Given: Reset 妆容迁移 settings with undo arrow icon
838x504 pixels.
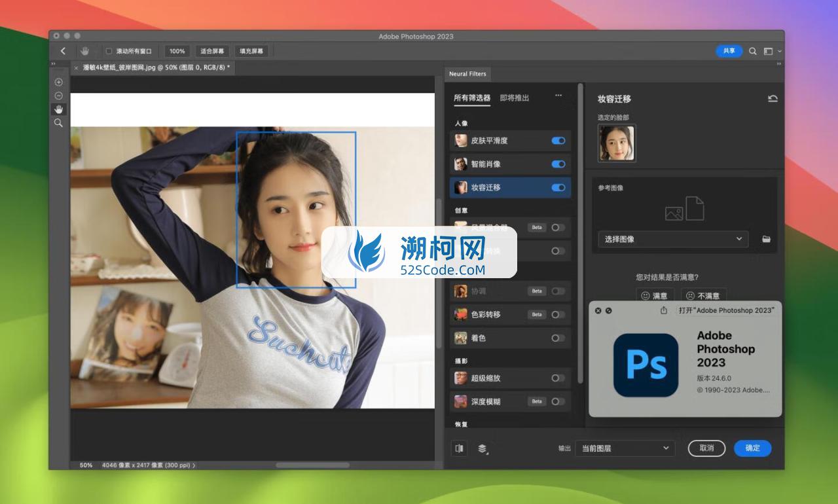Looking at the screenshot, I should [773, 99].
